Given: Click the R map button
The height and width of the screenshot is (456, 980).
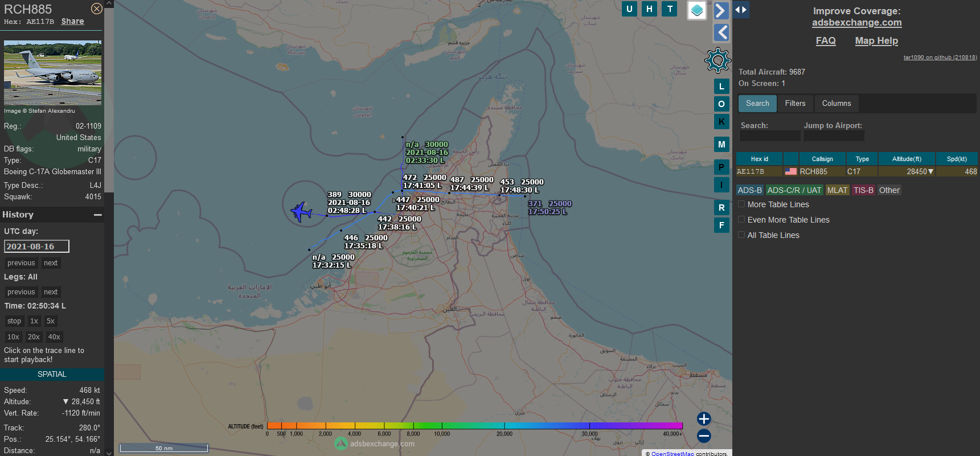Looking at the screenshot, I should pos(721,208).
